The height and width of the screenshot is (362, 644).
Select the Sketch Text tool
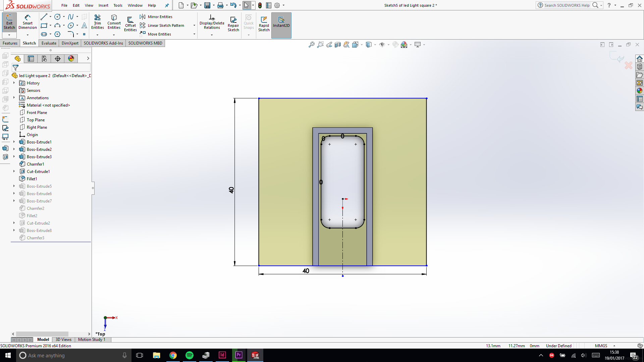tap(84, 25)
